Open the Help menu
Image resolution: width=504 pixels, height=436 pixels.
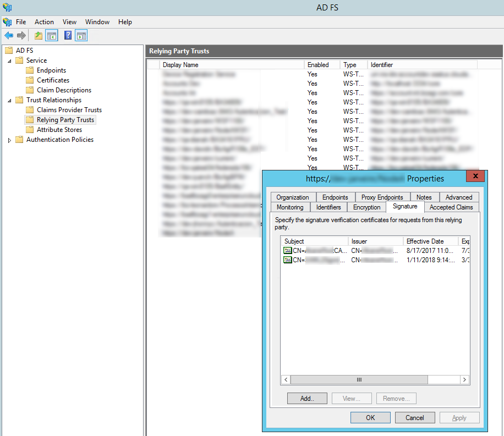(125, 22)
